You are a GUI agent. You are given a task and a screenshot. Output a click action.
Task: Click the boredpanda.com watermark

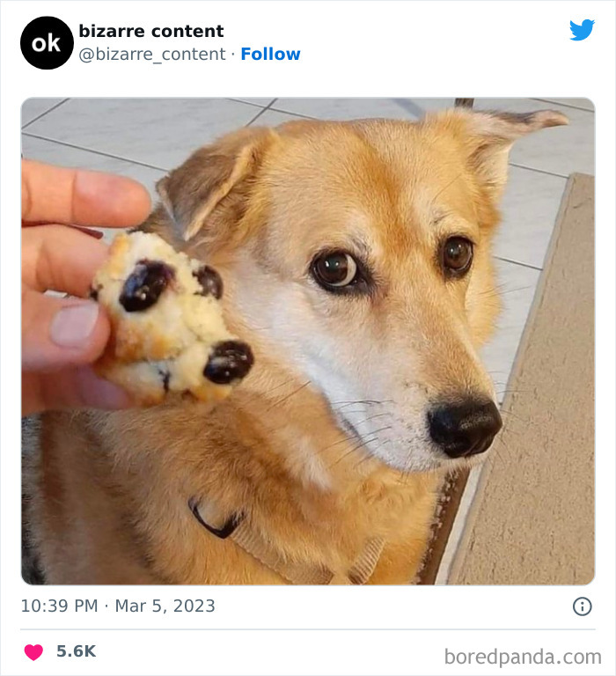point(523,656)
